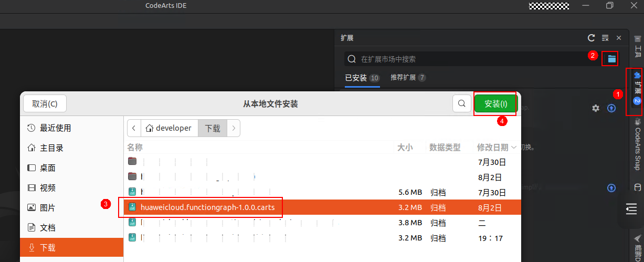Click the archive icon of the 5.6 MB file
The image size is (644, 262).
133,192
